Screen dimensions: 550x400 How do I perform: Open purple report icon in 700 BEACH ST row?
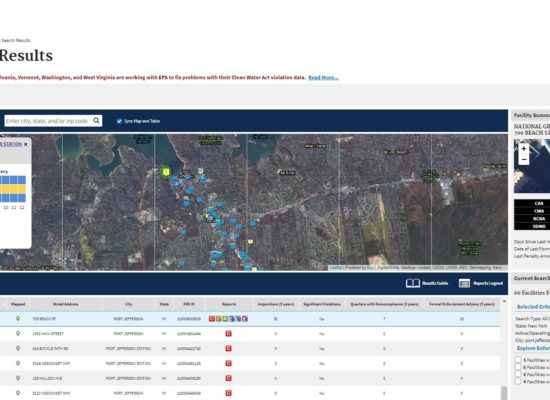click(x=245, y=319)
